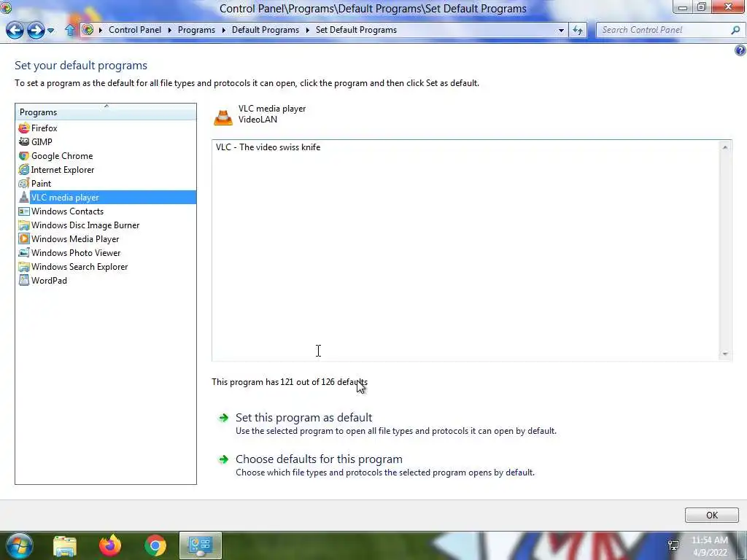This screenshot has width=747, height=560.
Task: Click Choose defaults for this program
Action: click(x=319, y=459)
